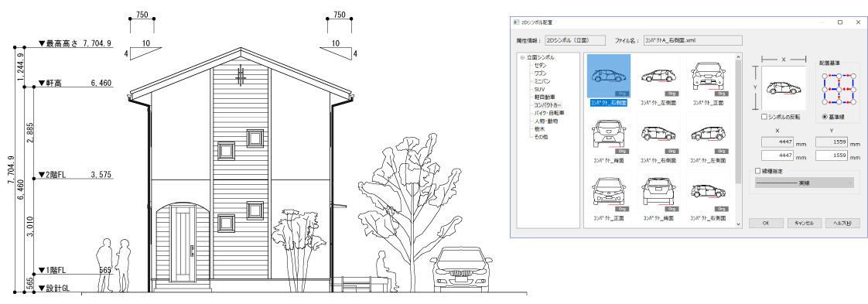Open the SUV category in tree
Image resolution: width=868 pixels, height=304 pixels.
click(x=540, y=89)
